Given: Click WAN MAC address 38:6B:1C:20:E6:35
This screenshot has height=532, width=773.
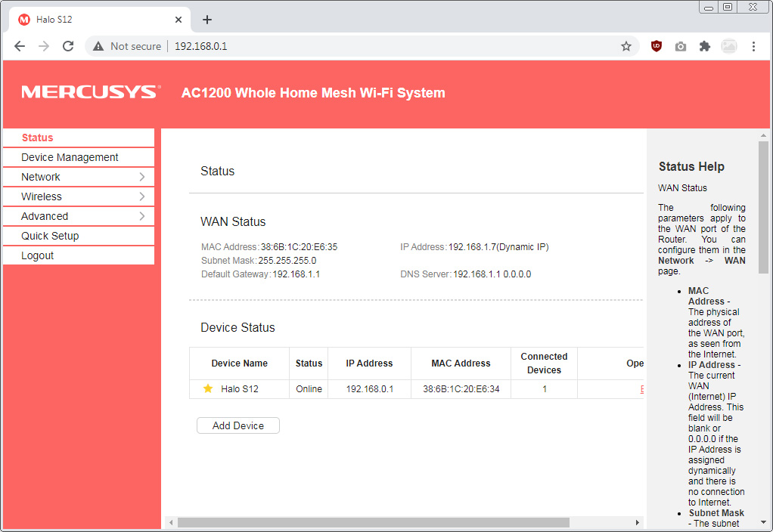Looking at the screenshot, I should [299, 247].
